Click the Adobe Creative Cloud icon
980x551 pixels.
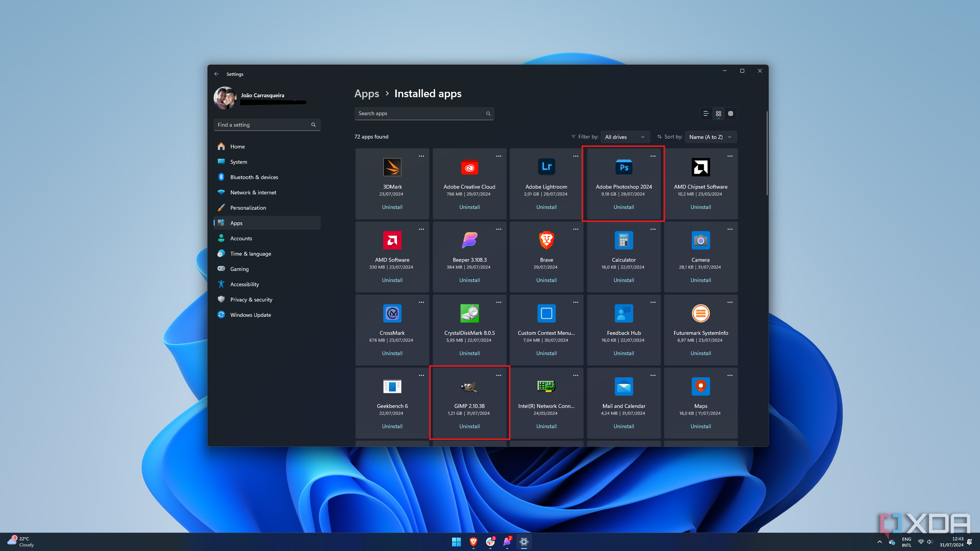469,167
